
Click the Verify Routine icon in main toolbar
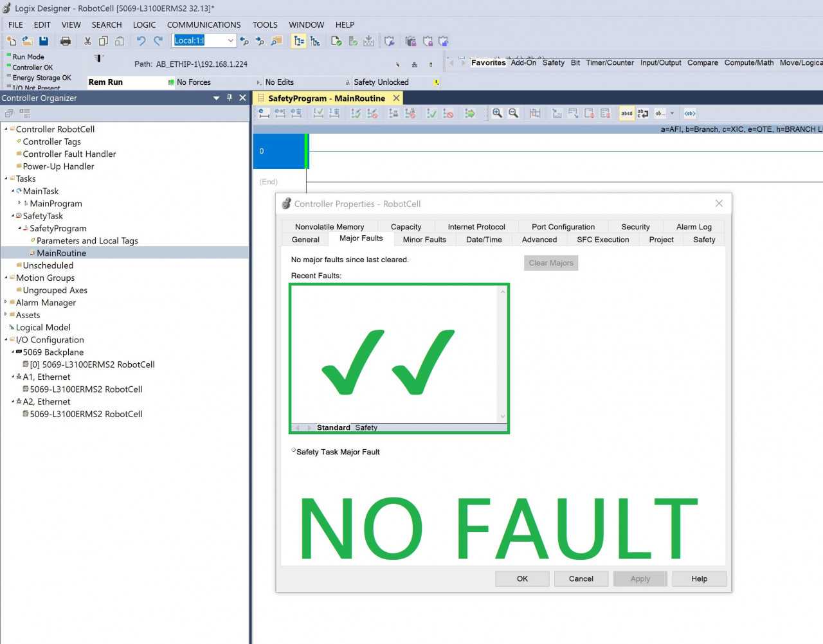click(x=336, y=40)
